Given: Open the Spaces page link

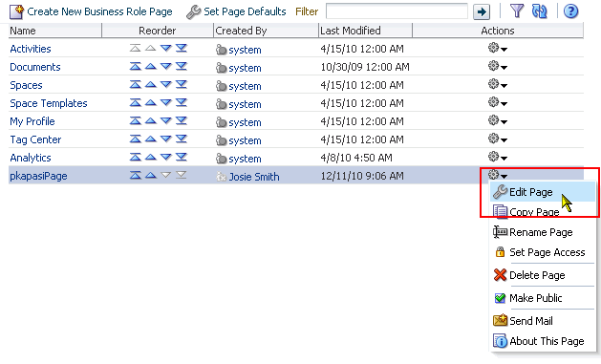Looking at the screenshot, I should (x=26, y=85).
